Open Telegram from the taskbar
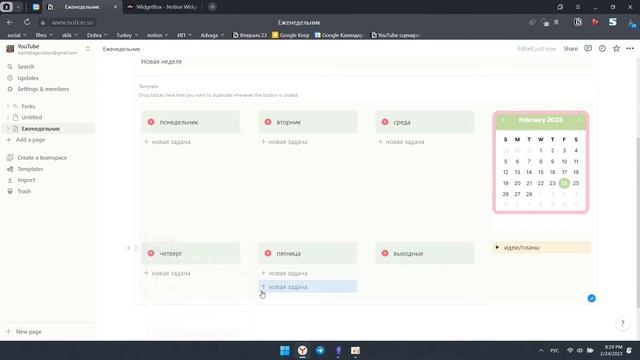Viewport: 640px width, 360px height. click(320, 351)
